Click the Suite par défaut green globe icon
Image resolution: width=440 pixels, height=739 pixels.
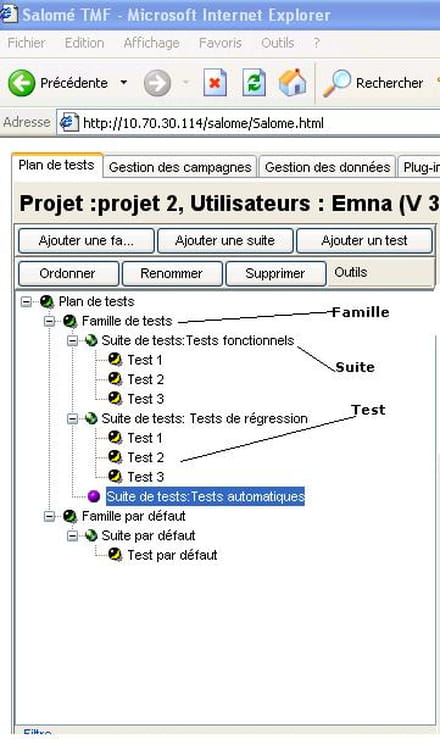[91, 535]
